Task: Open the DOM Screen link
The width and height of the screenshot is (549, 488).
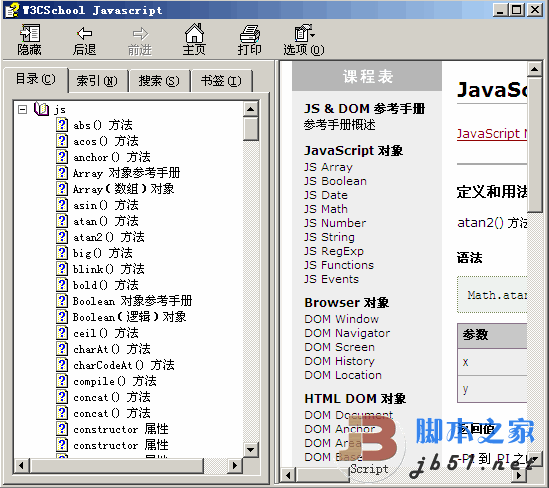Action: [x=339, y=347]
